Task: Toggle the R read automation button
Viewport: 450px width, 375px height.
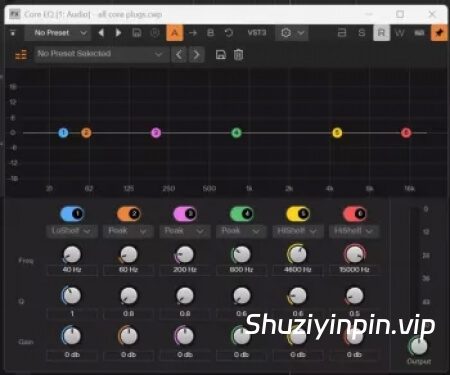Action: 381,33
